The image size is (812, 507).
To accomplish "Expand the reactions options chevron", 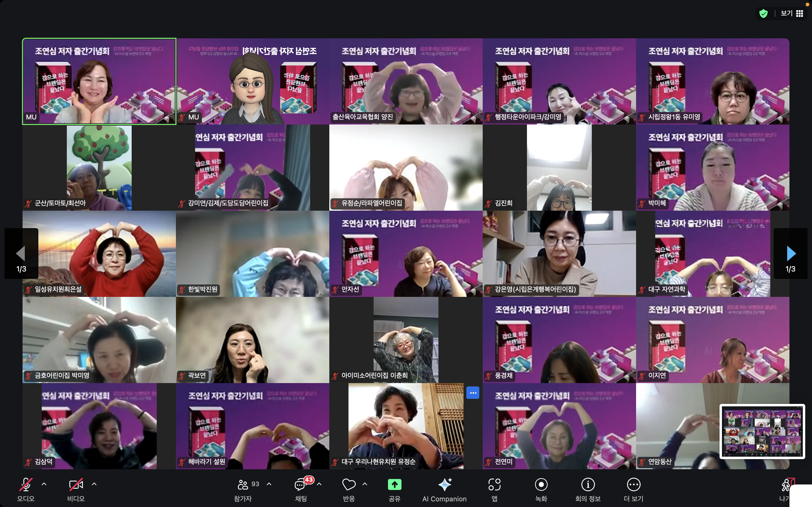I will coord(365,484).
